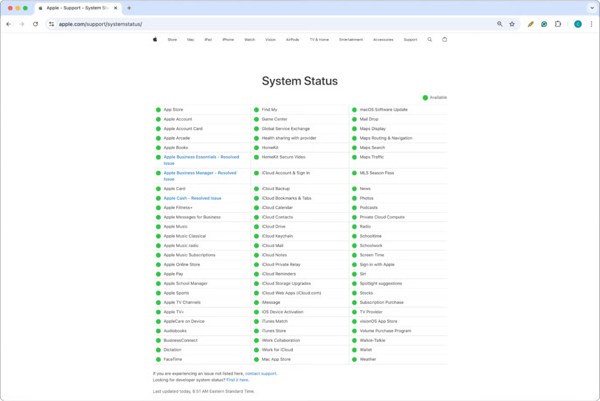Follow the Find it here developer status link

[237, 380]
